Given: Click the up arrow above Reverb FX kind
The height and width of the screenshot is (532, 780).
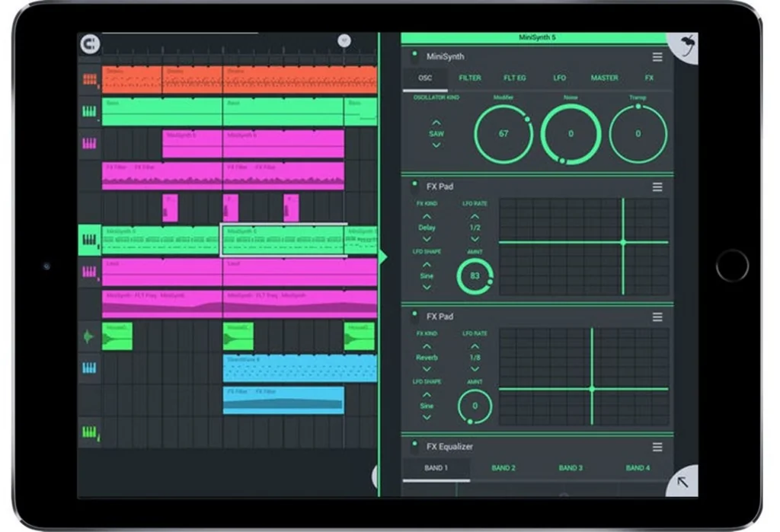Looking at the screenshot, I should (x=427, y=346).
